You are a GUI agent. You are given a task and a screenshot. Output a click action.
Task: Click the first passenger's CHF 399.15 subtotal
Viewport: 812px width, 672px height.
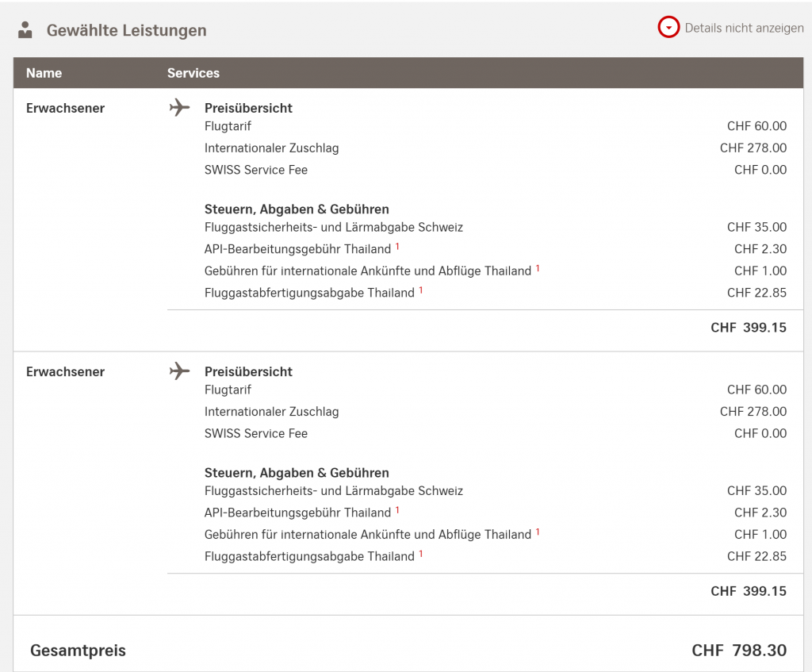749,327
